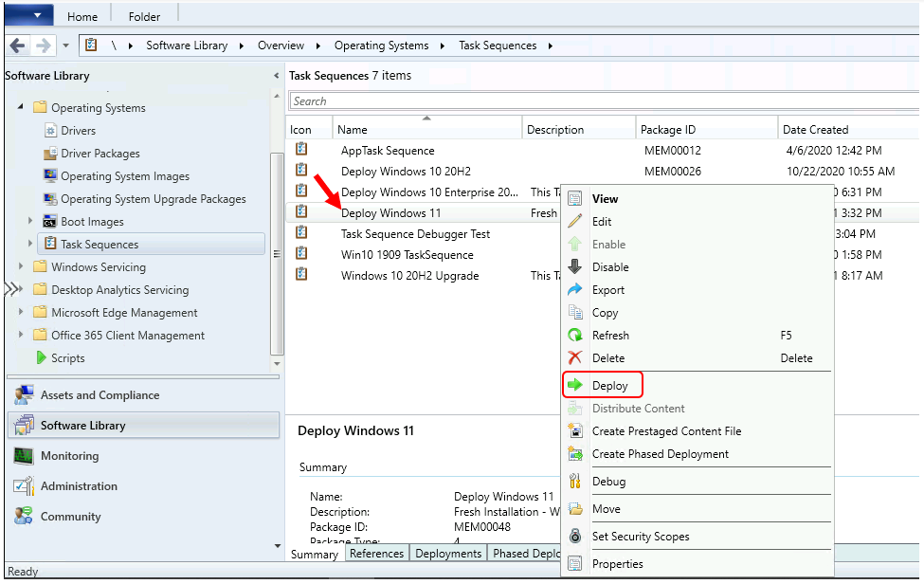Click the Set Security Scopes lock icon
Viewport: 924px width, 584px height.
(x=574, y=536)
